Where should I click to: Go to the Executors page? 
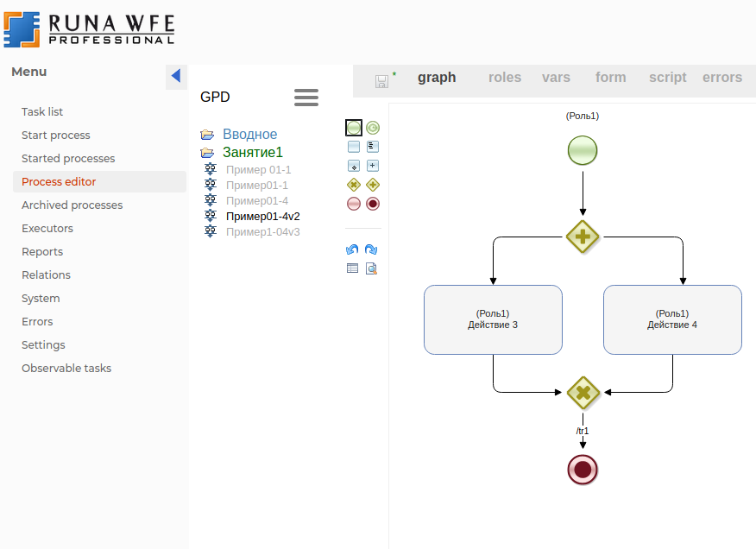point(47,229)
